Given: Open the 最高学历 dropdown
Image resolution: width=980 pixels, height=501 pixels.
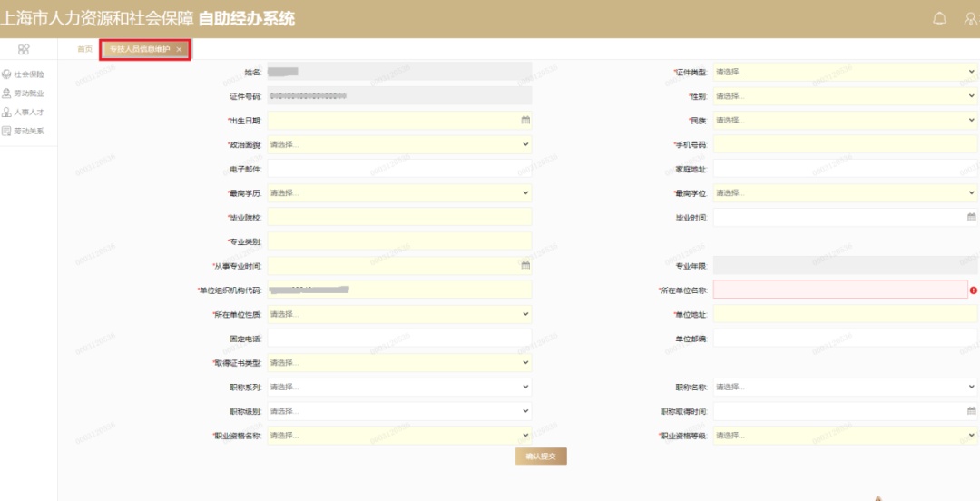Looking at the screenshot, I should [x=399, y=192].
